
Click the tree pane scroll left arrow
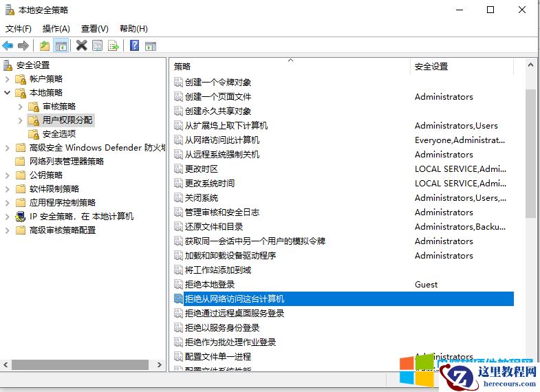coord(6,364)
